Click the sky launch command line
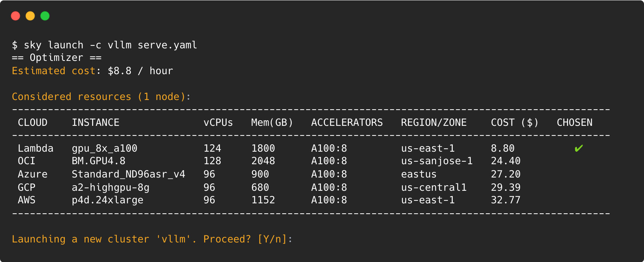The height and width of the screenshot is (262, 644). [x=105, y=45]
